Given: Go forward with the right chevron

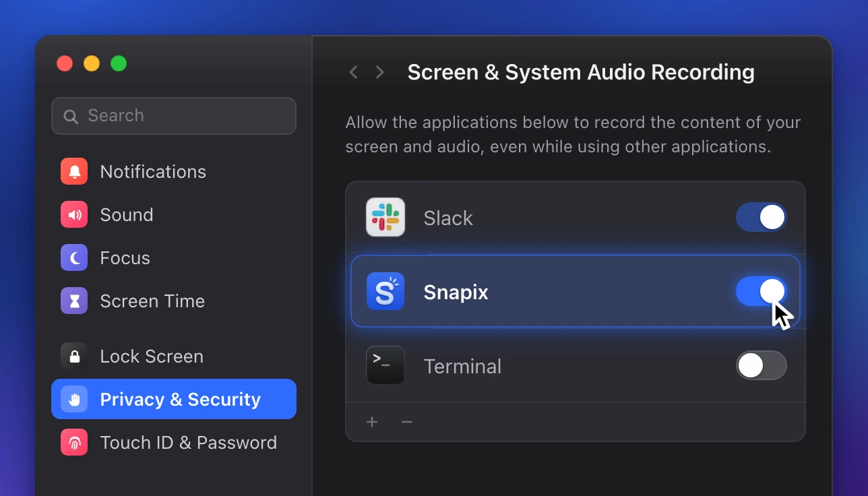Looking at the screenshot, I should click(x=380, y=72).
